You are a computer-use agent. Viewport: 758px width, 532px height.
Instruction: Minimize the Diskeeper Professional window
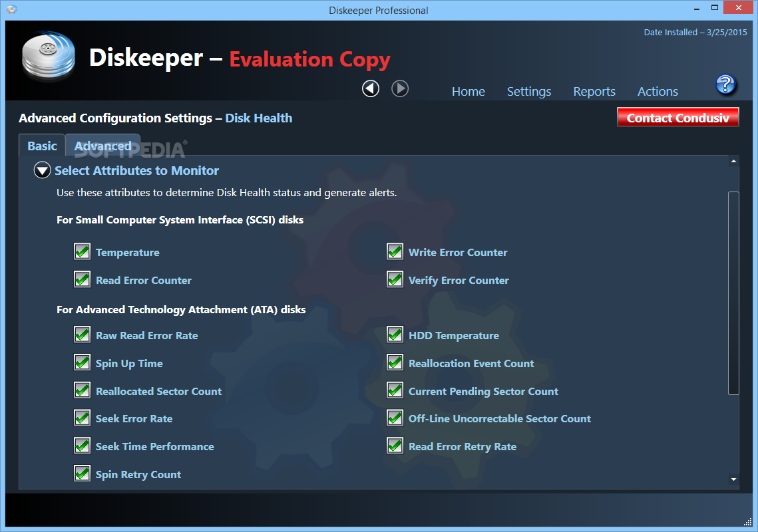[697, 9]
